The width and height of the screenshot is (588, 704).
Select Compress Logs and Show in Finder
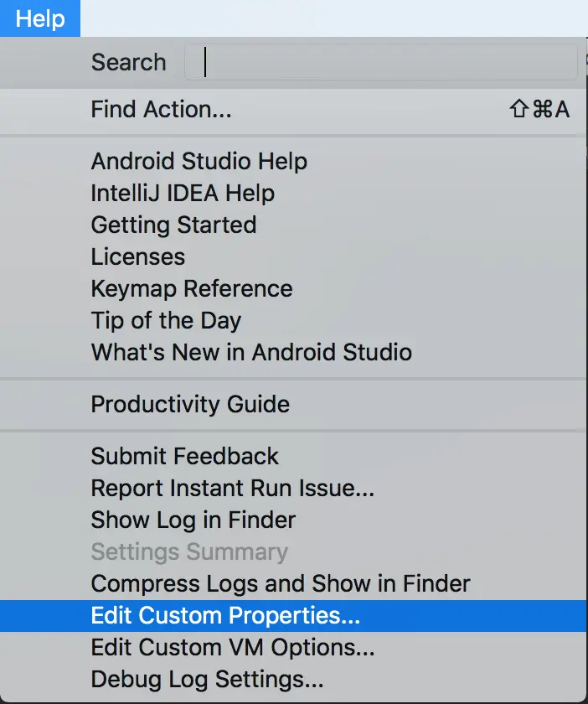point(281,583)
